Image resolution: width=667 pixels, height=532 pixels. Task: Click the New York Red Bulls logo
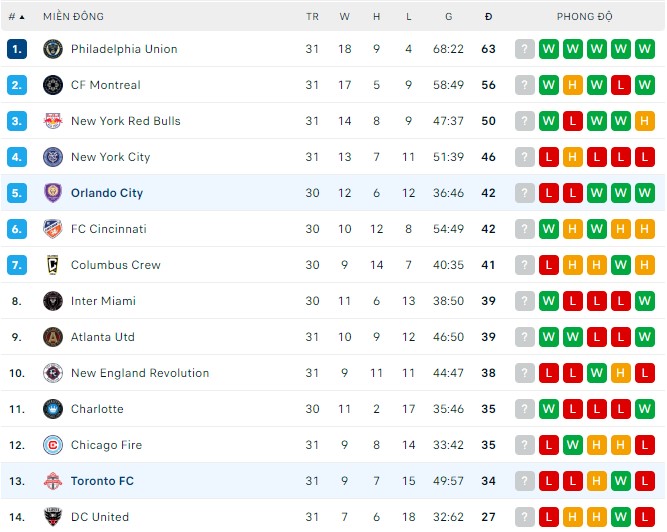click(x=53, y=121)
